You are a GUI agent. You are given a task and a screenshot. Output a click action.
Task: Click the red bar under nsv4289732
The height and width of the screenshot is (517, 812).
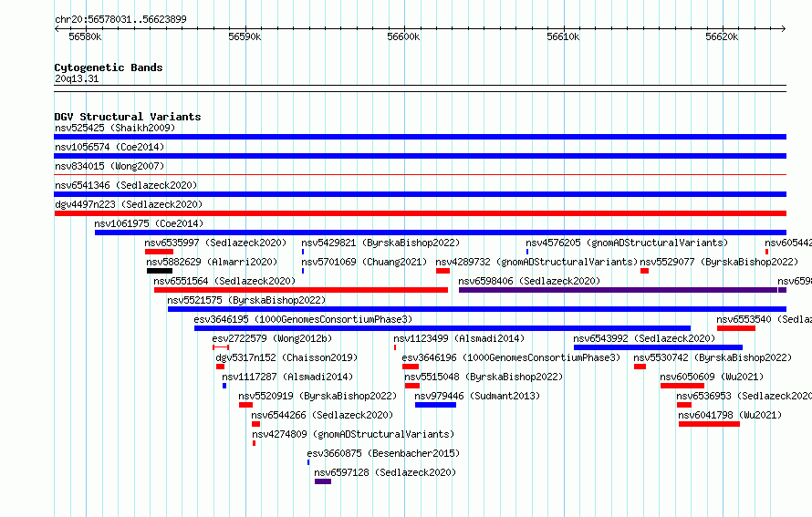point(442,271)
